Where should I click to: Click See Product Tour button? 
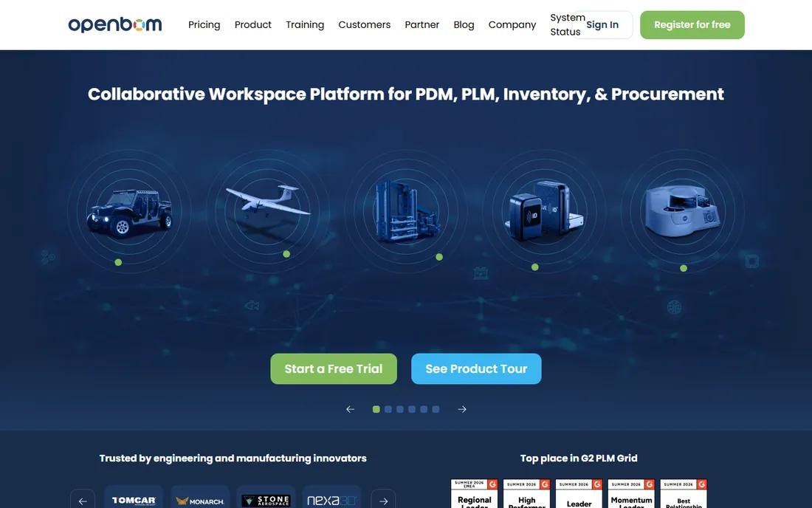coord(476,368)
